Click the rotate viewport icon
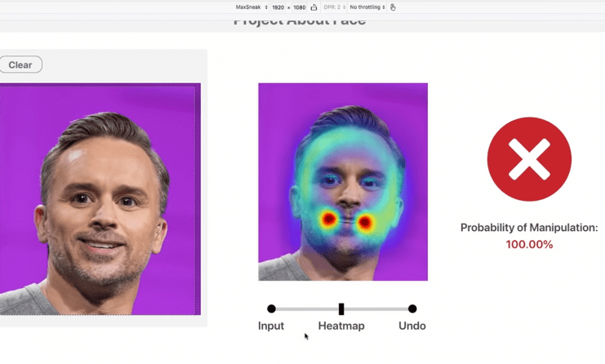605x364 pixels. (314, 7)
